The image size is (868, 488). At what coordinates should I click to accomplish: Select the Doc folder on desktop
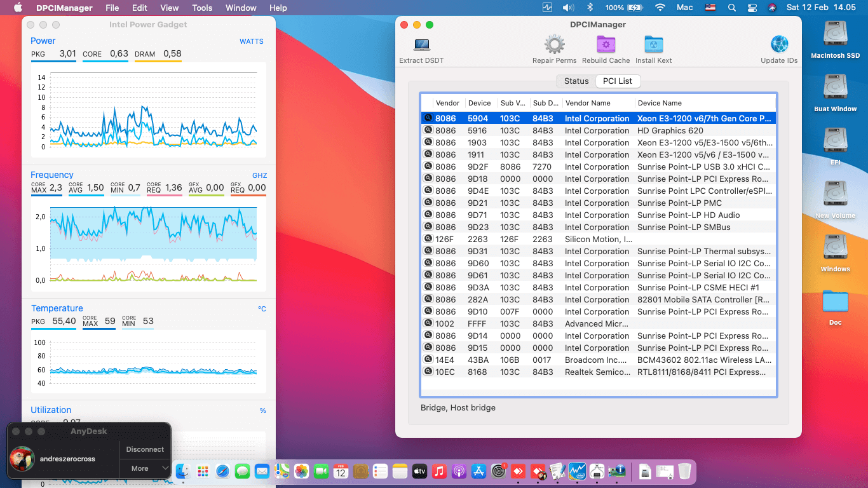pos(835,301)
